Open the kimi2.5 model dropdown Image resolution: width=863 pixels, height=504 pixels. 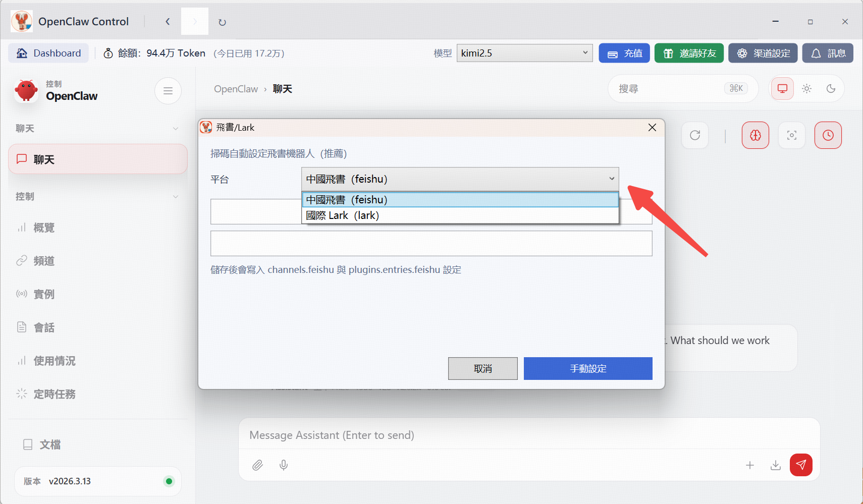[x=524, y=53]
